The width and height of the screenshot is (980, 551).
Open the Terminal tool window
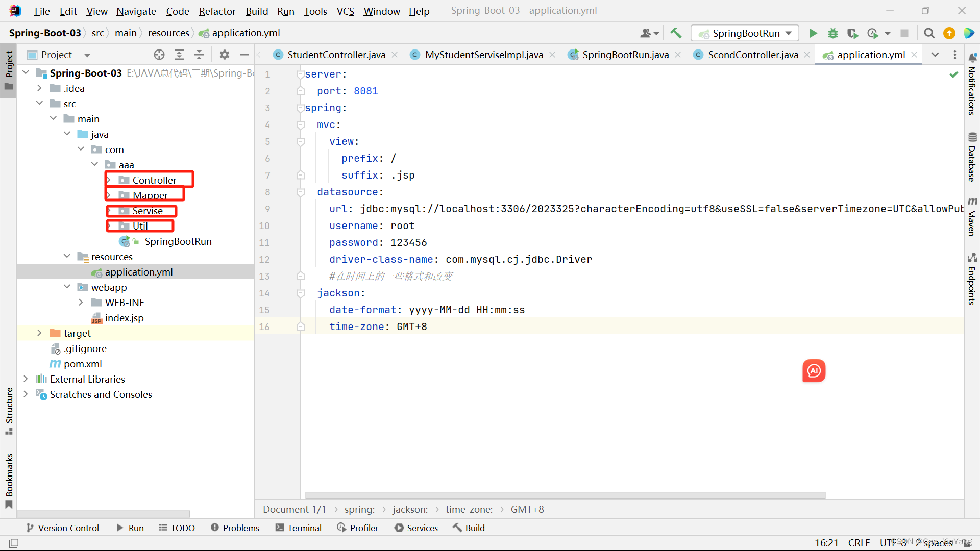pyautogui.click(x=299, y=528)
